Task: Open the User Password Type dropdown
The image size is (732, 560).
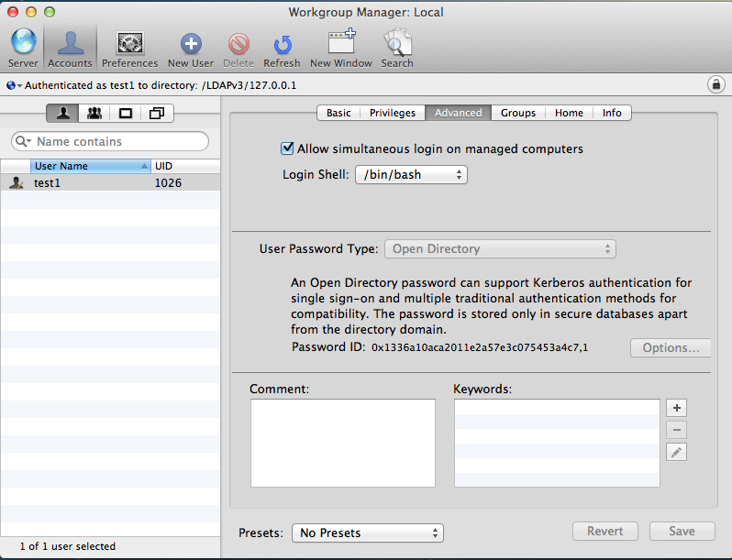Action: point(500,249)
